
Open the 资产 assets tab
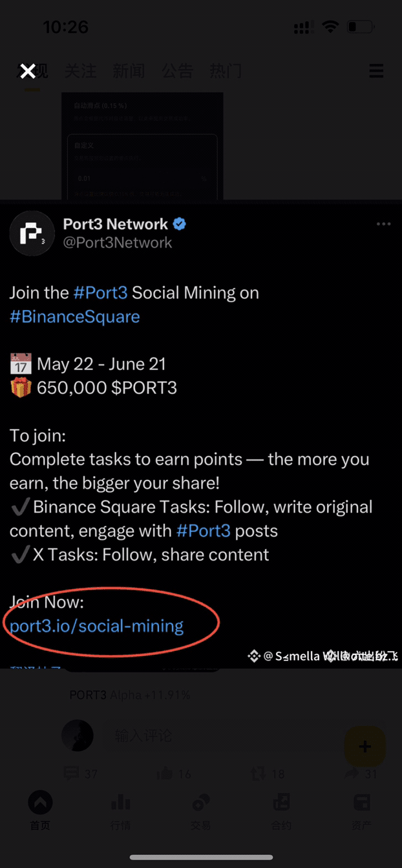pos(362,811)
